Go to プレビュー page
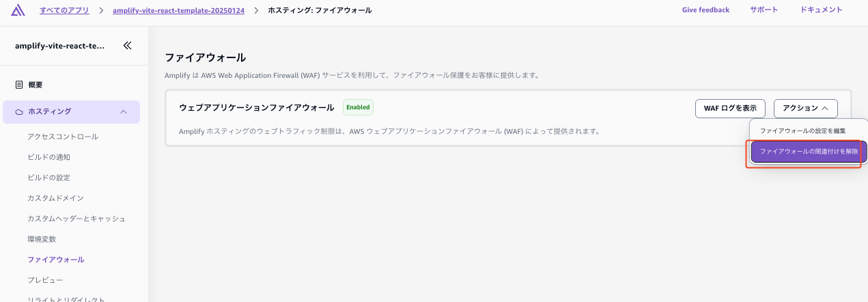868x302 pixels. [x=45, y=280]
